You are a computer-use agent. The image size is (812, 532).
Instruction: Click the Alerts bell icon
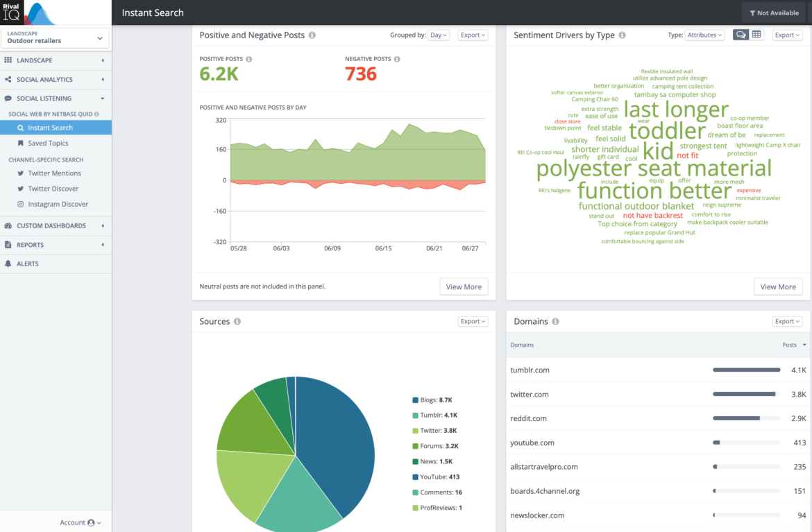[x=8, y=264]
